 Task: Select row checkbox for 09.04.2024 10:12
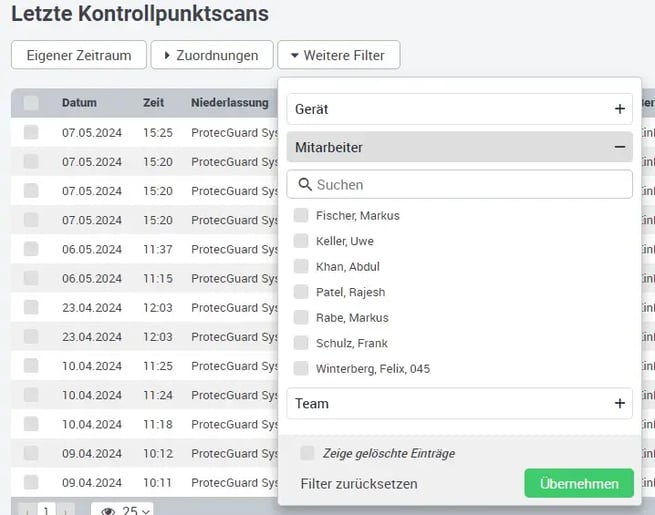point(31,453)
